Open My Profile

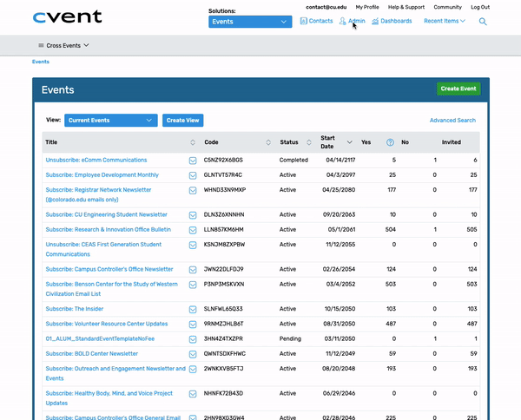pos(367,7)
